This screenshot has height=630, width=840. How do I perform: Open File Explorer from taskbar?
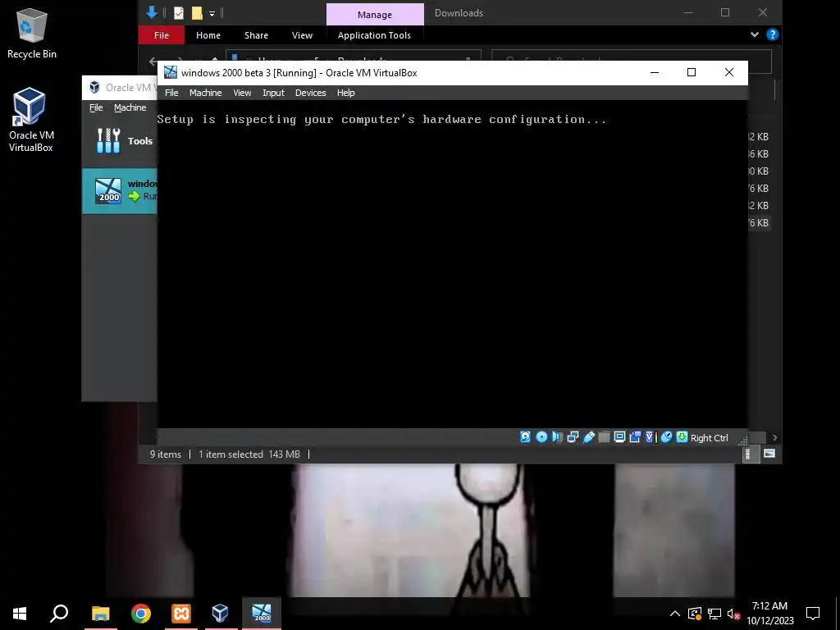[x=100, y=614]
